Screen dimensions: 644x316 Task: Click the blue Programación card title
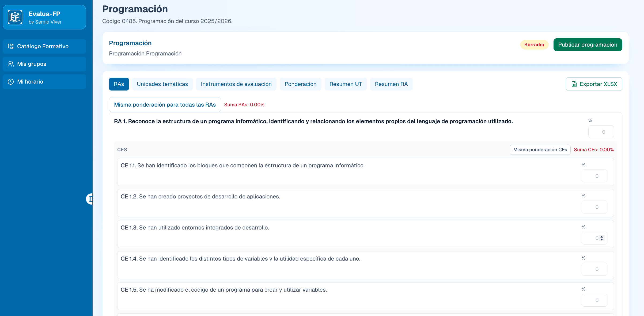click(x=130, y=43)
